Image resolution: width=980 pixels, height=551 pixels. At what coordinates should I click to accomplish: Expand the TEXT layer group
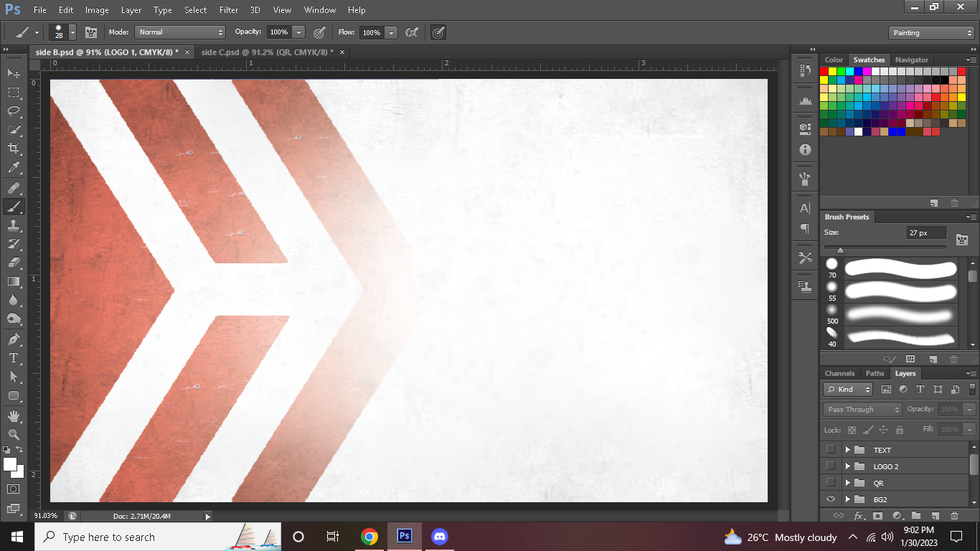(x=847, y=450)
